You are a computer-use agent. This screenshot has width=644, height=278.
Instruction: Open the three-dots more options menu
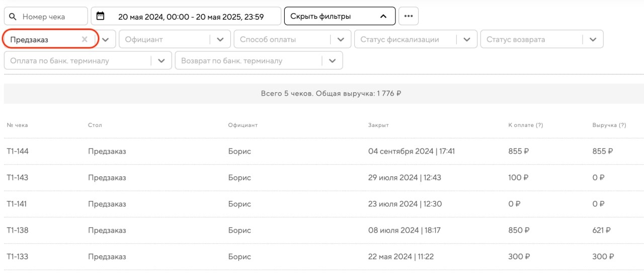[x=408, y=17]
